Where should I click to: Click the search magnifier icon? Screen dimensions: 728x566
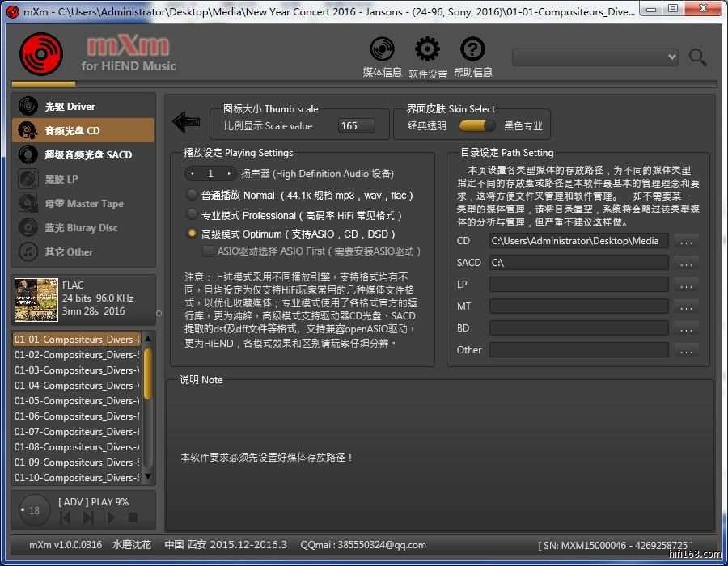click(x=697, y=57)
